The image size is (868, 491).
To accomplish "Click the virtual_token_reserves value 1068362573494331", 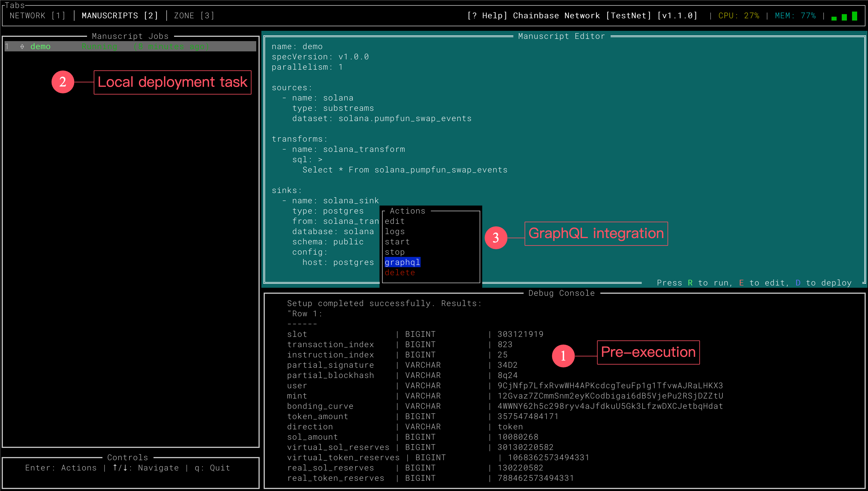I will (x=548, y=458).
